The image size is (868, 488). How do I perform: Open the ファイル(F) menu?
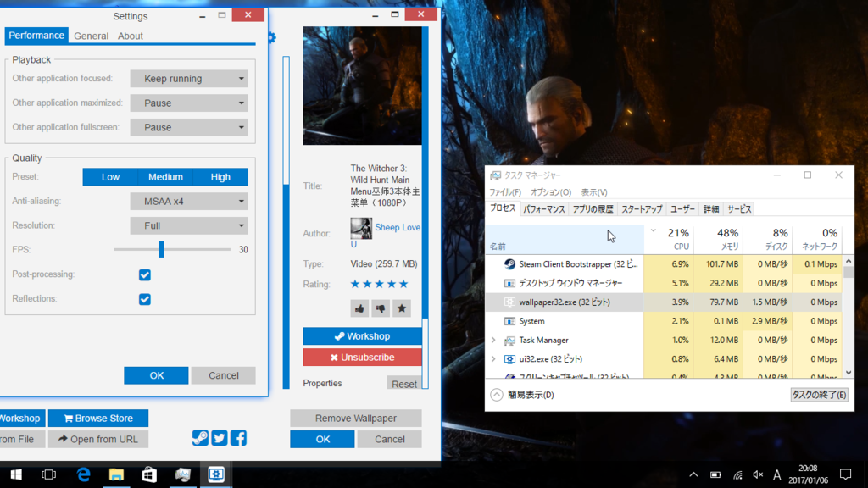tap(505, 192)
